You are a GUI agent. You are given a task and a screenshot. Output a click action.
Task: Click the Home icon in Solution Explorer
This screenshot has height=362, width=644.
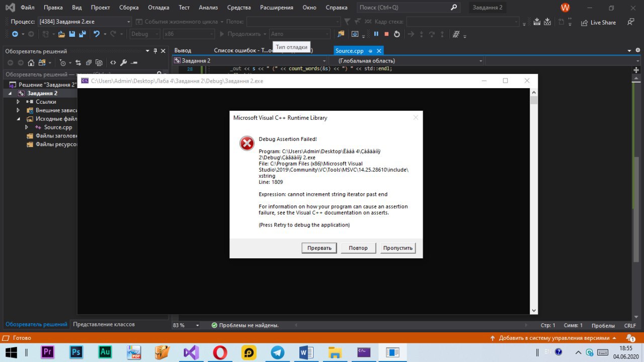(31, 63)
